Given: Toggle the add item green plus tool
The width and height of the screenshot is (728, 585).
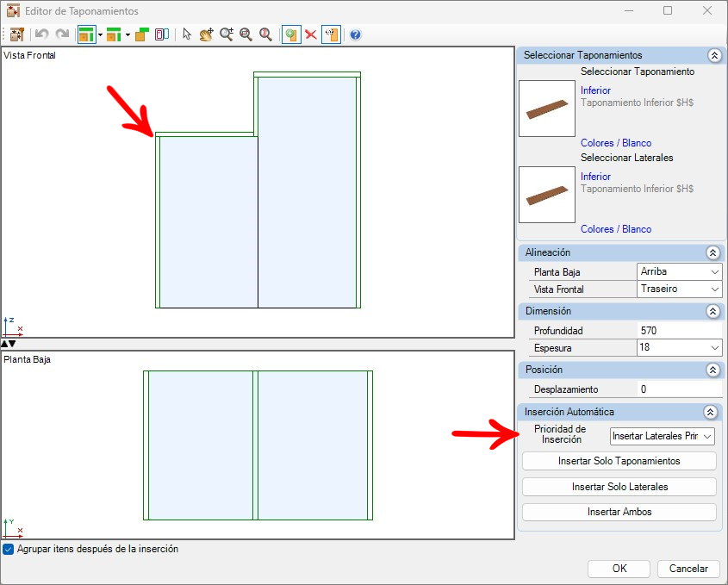Looking at the screenshot, I should tap(291, 34).
